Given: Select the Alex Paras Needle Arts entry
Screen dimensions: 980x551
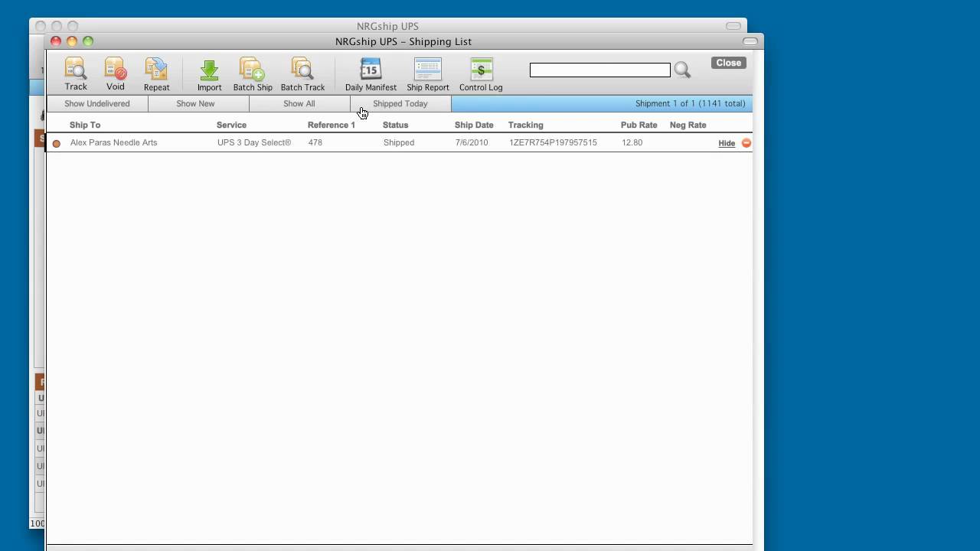Looking at the screenshot, I should click(113, 142).
